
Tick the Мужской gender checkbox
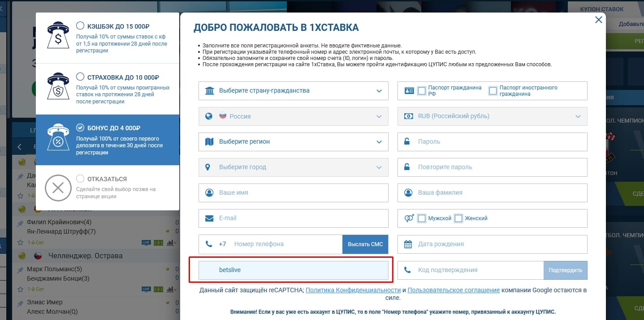[x=421, y=218]
